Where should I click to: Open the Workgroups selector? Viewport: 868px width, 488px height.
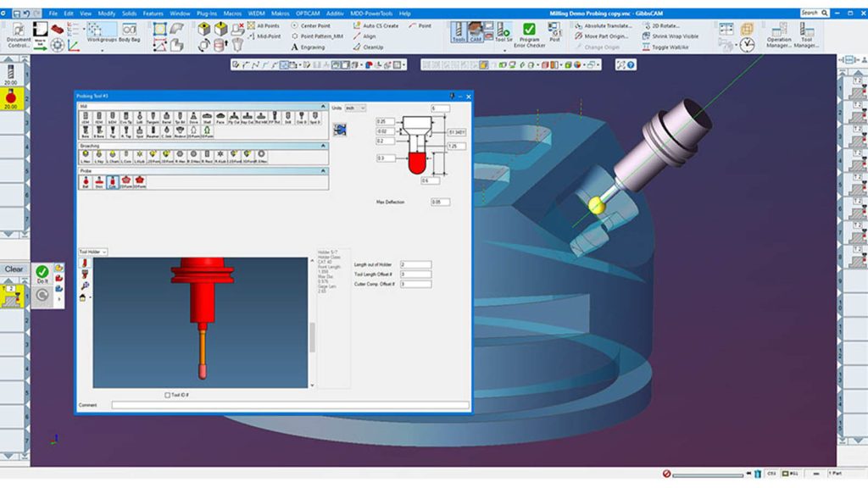pyautogui.click(x=102, y=33)
